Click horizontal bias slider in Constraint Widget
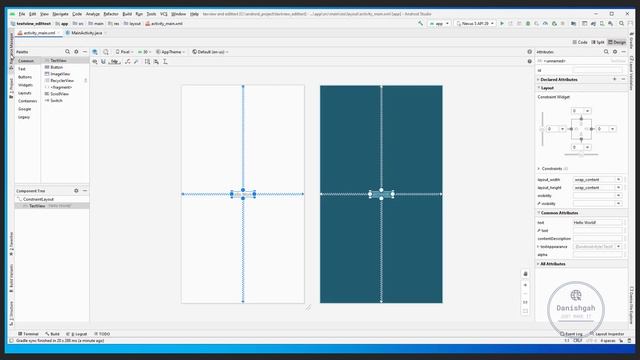 coord(581,155)
